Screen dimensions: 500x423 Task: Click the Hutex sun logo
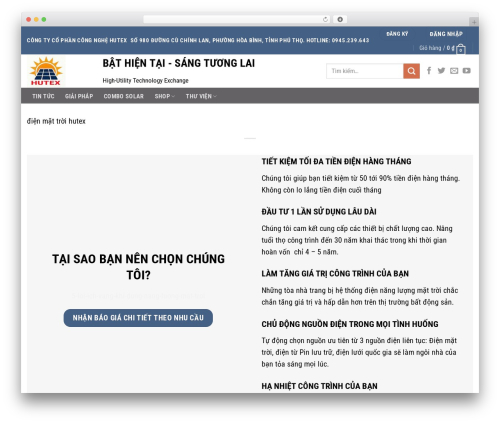(46, 71)
